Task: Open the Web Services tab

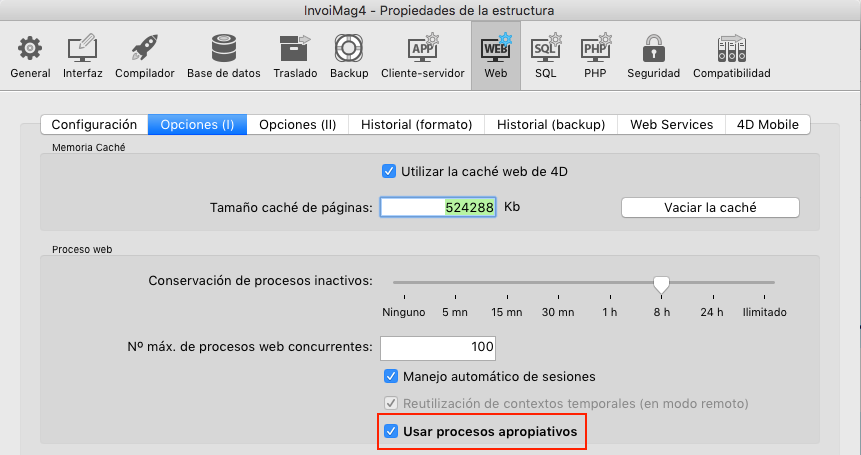Action: 671,125
